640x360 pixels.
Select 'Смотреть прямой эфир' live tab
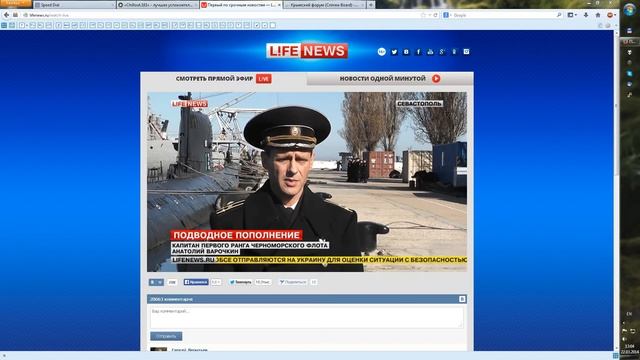pyautogui.click(x=224, y=78)
